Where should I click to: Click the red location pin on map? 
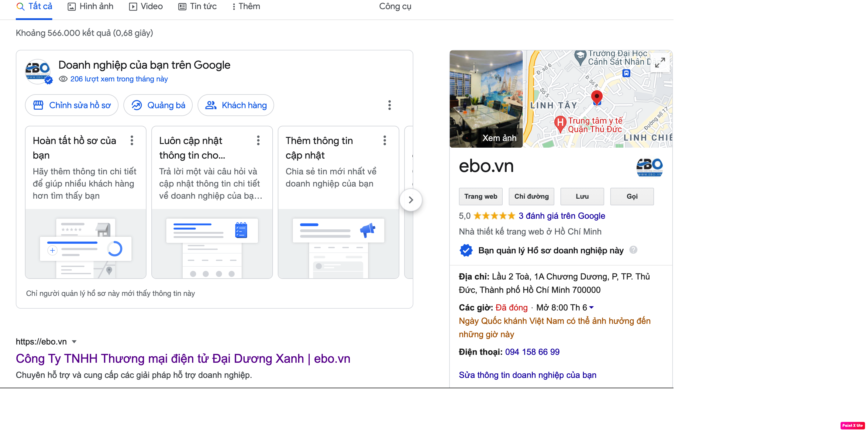click(597, 98)
